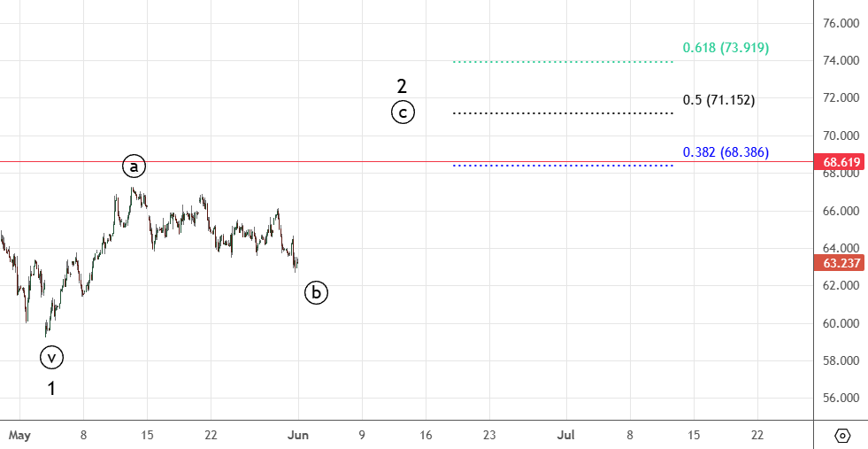868x449 pixels.
Task: Click the 'Jun' date on time axis
Action: pyautogui.click(x=298, y=435)
